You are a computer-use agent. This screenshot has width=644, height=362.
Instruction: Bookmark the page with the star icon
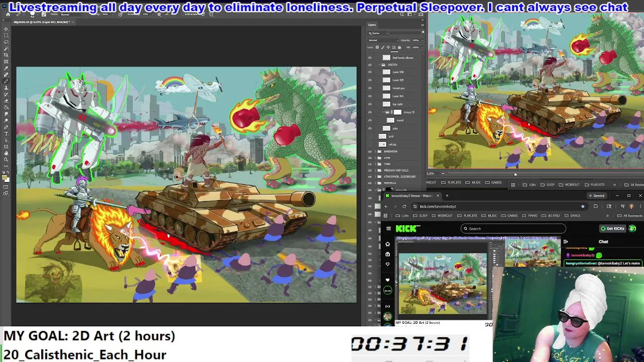(x=583, y=207)
